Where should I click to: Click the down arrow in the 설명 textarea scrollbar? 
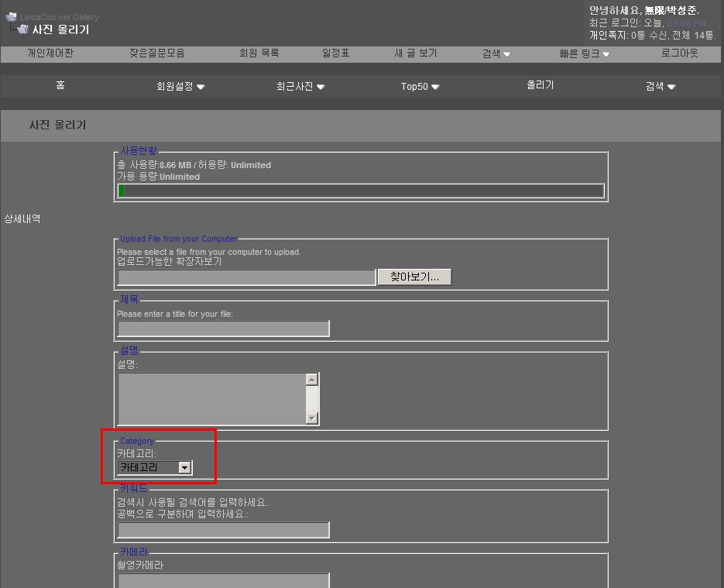[312, 418]
